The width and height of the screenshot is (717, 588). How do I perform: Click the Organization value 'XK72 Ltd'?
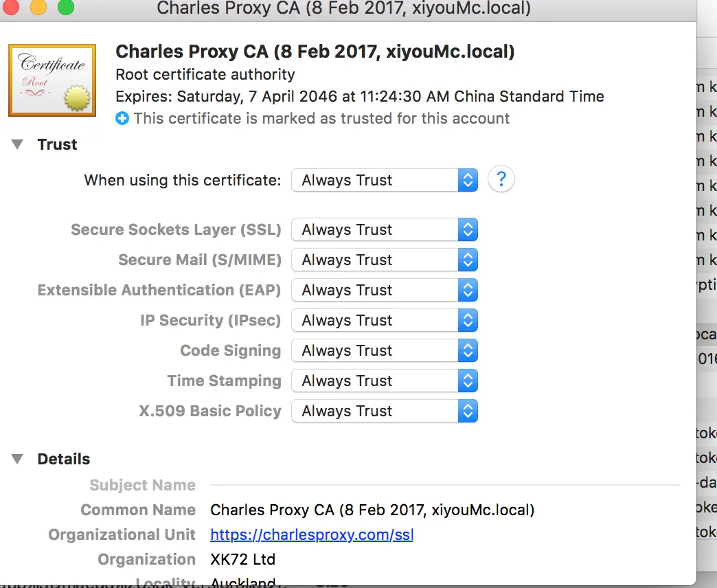[243, 559]
